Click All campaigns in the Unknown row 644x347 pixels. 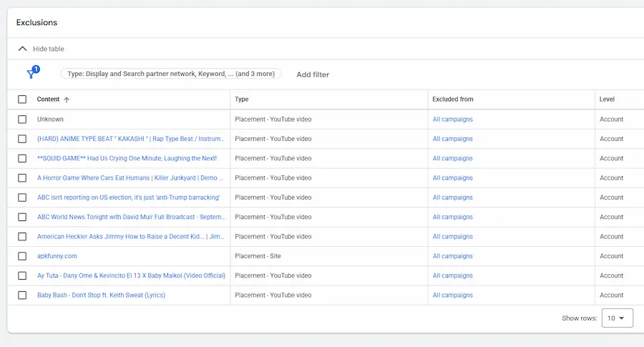453,119
